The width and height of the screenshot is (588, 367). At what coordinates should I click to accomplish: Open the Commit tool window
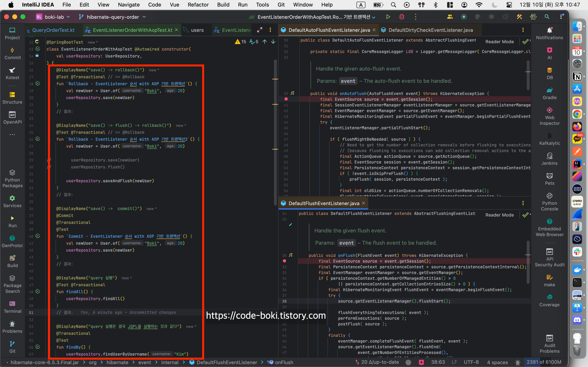coord(12,53)
